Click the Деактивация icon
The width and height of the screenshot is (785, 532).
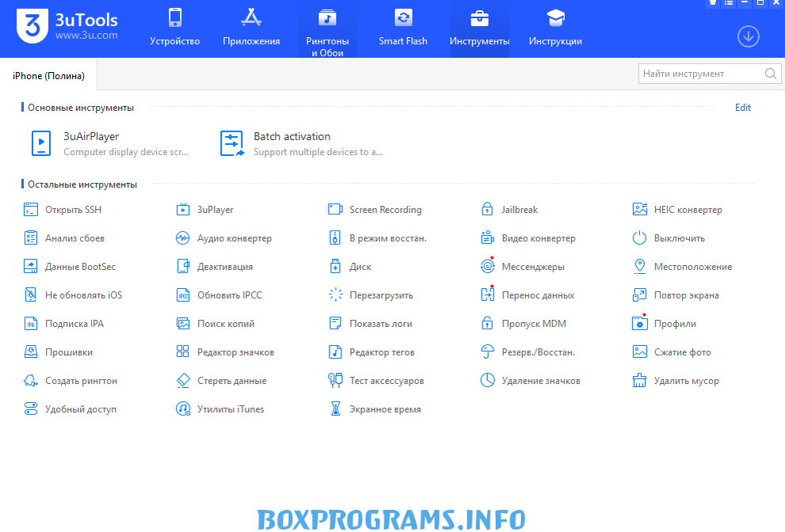[183, 267]
